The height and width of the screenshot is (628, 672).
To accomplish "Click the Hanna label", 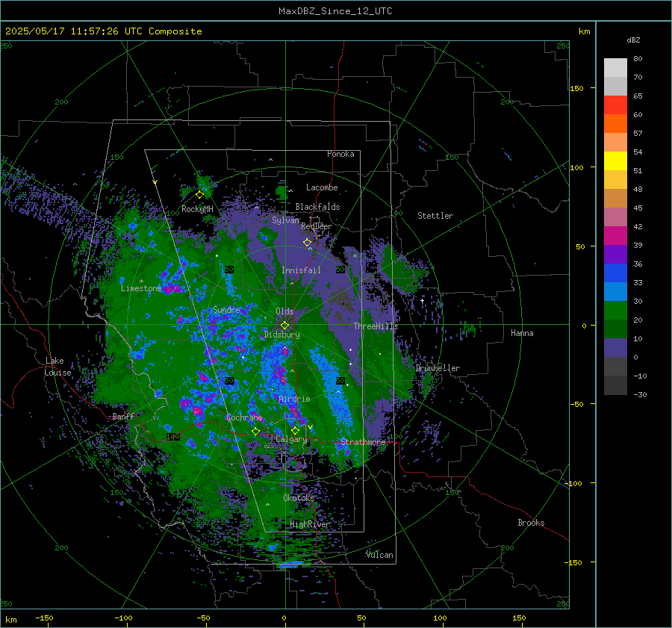I will tap(522, 333).
